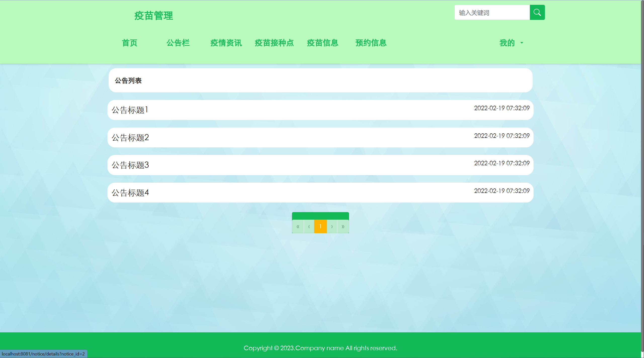The image size is (644, 358).
Task: View announcement 公告标题4
Action: [130, 193]
